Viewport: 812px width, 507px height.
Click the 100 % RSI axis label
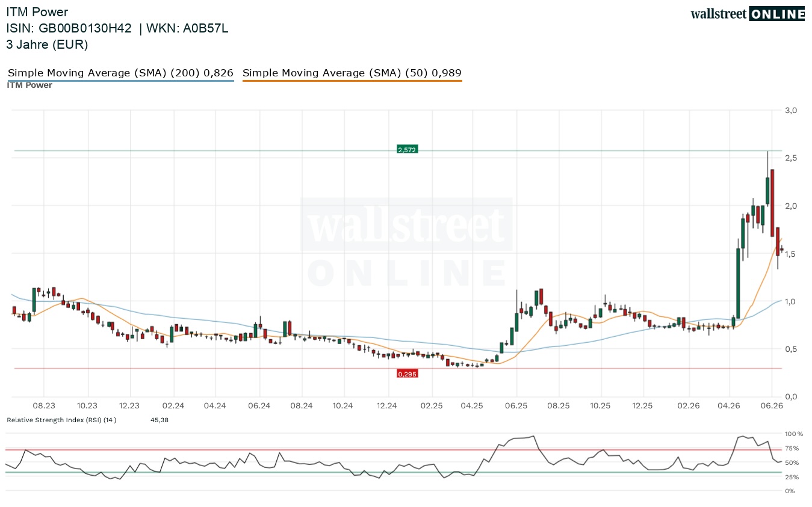pyautogui.click(x=795, y=434)
